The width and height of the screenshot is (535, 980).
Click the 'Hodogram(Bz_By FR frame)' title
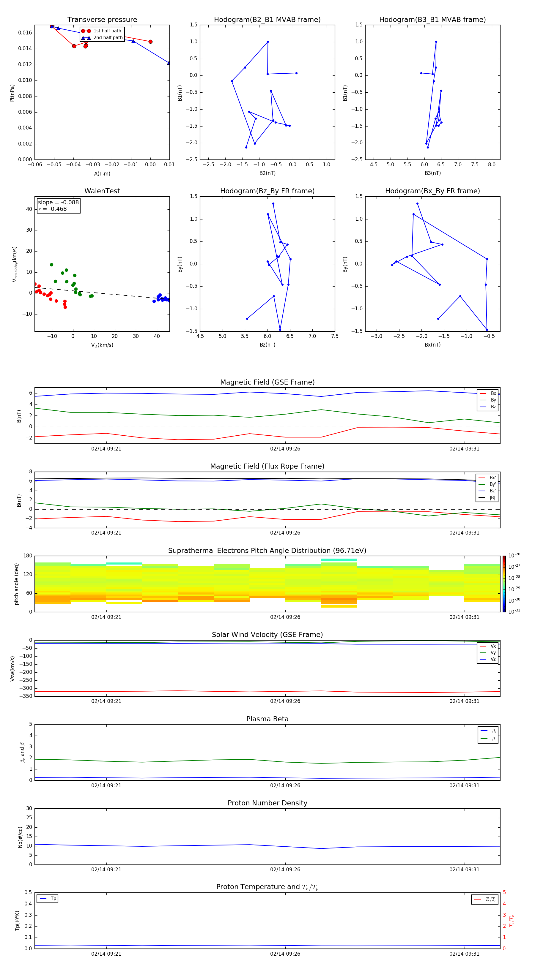tap(267, 191)
